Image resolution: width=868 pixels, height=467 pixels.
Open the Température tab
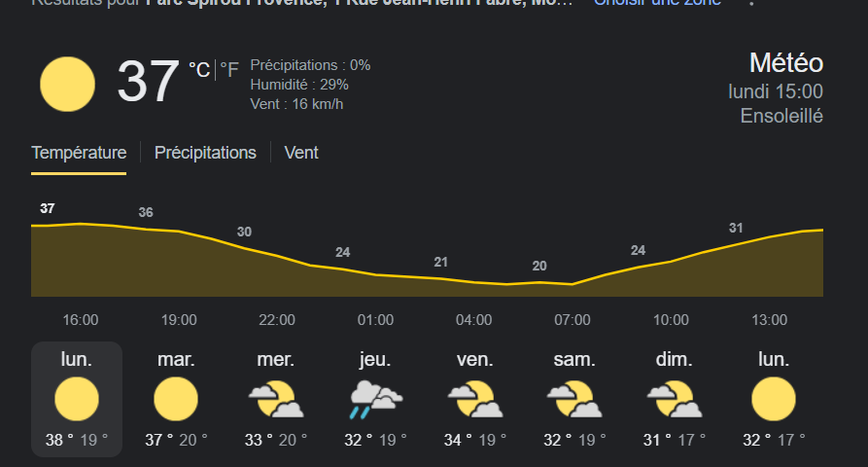pyautogui.click(x=79, y=153)
